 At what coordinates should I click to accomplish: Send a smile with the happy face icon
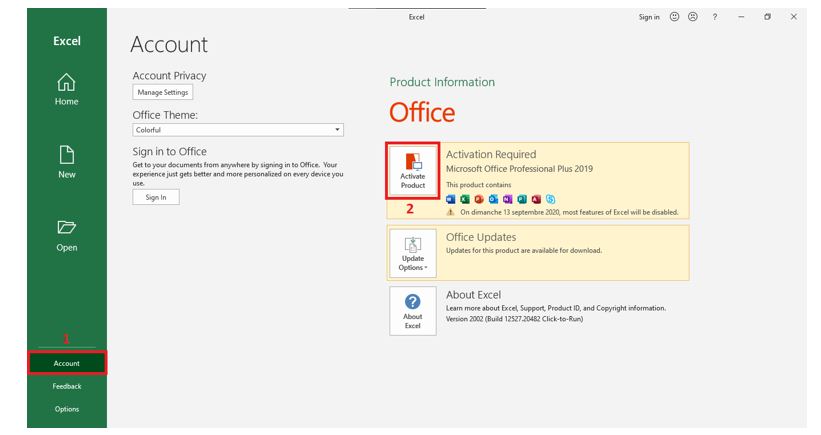click(x=674, y=17)
